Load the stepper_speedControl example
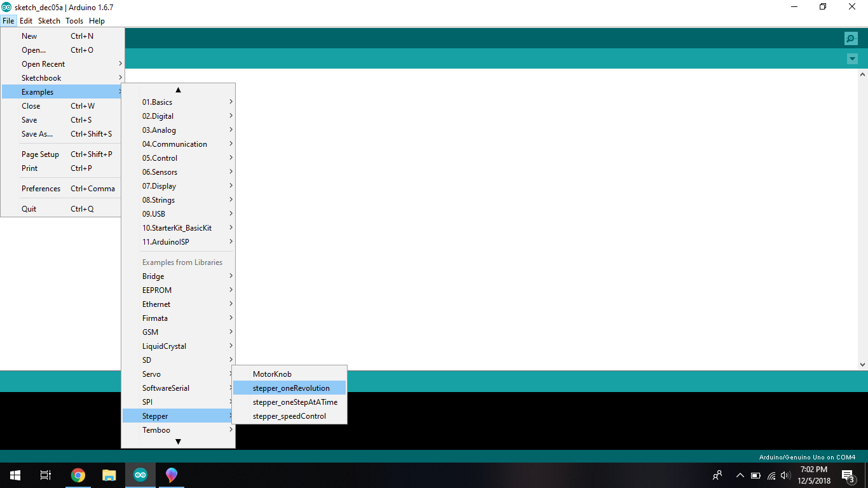 coord(290,416)
